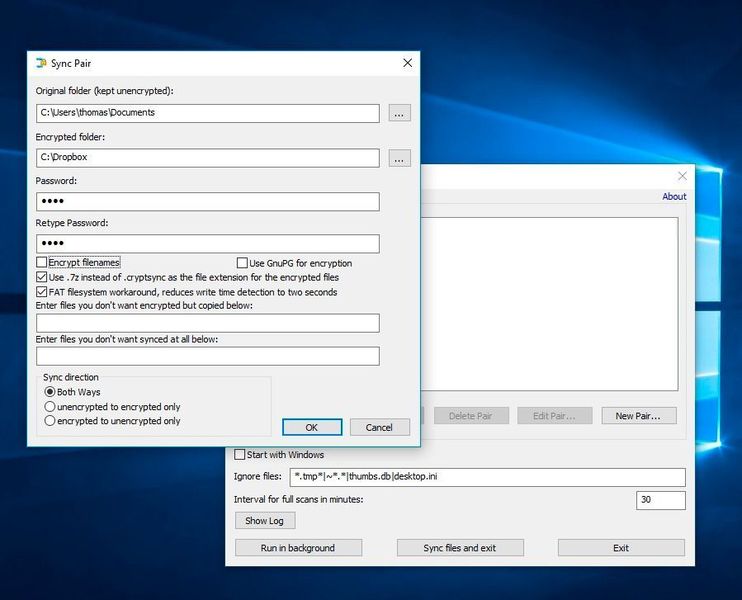Click the Original folder path field
This screenshot has width=742, height=600.
coord(208,113)
